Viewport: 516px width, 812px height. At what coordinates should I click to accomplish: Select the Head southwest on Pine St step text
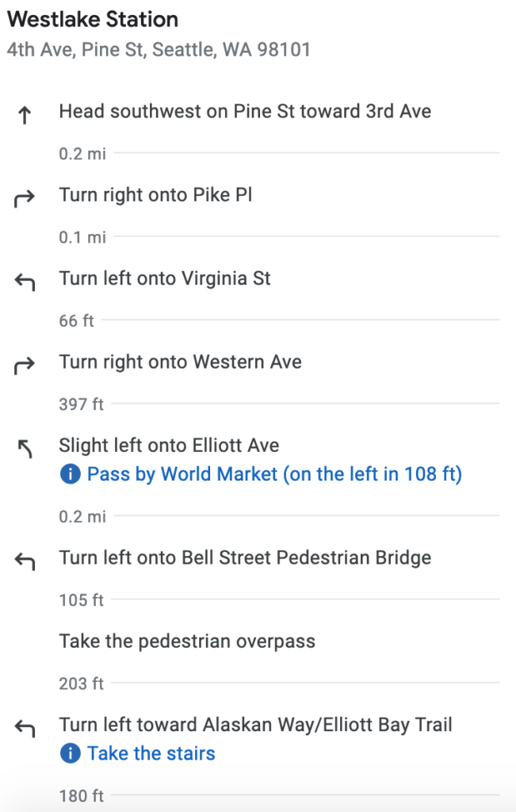pyautogui.click(x=245, y=111)
